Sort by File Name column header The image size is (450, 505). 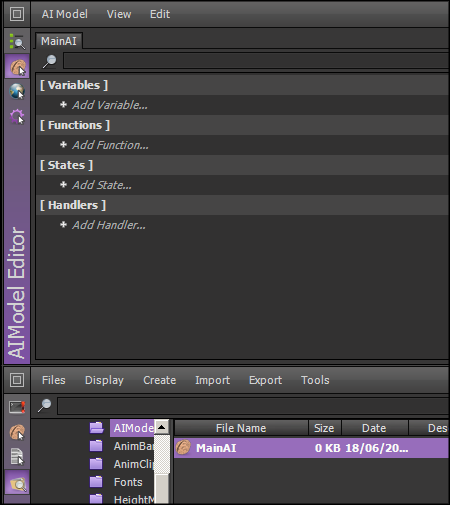pyautogui.click(x=241, y=428)
